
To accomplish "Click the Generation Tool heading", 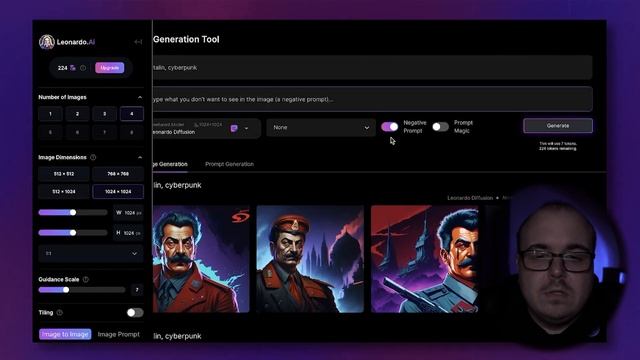I will pos(186,40).
